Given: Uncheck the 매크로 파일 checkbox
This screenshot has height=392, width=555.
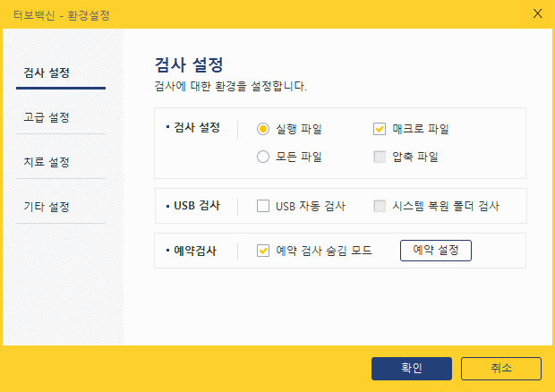Looking at the screenshot, I should 380,129.
